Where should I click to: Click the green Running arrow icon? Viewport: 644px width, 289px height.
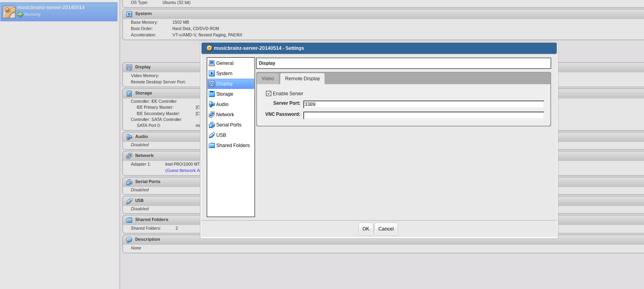(20, 15)
